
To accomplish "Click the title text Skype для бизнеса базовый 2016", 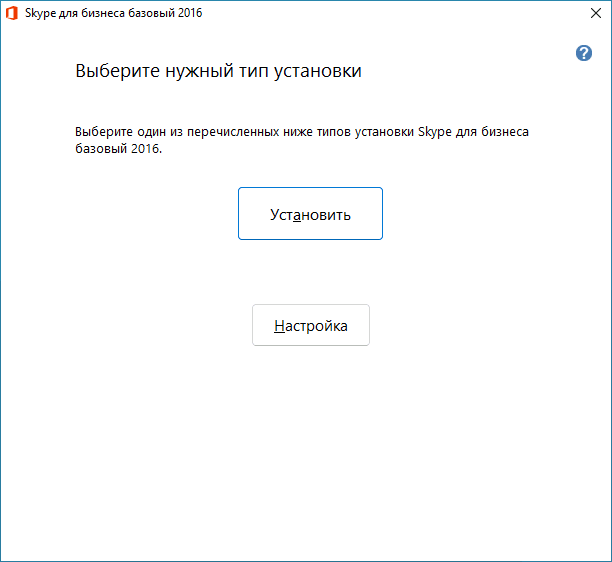I will [x=114, y=13].
